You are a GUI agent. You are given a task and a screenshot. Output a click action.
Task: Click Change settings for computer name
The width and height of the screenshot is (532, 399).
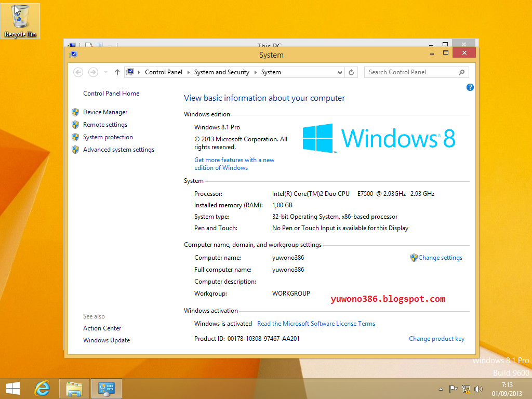point(440,258)
